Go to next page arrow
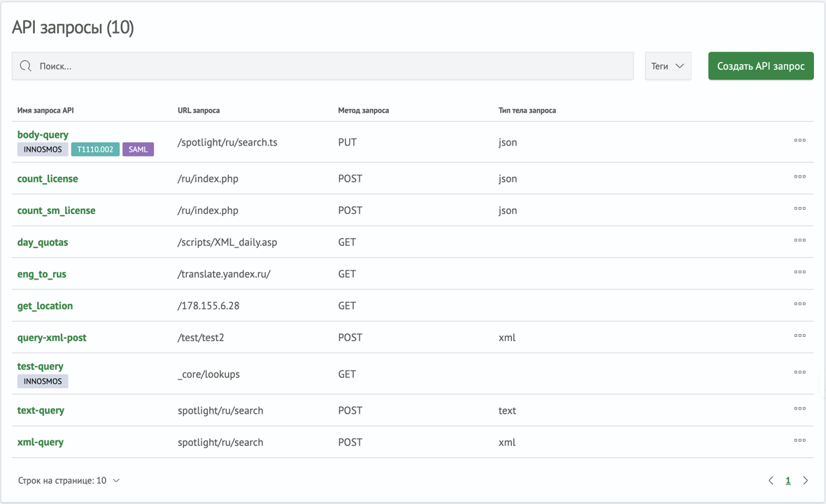 [806, 480]
